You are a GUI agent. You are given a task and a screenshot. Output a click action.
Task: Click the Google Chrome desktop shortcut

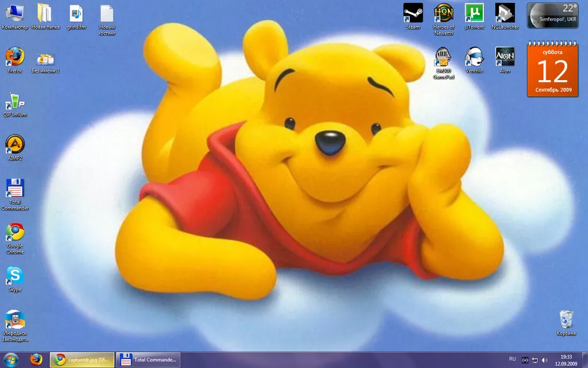pyautogui.click(x=15, y=232)
